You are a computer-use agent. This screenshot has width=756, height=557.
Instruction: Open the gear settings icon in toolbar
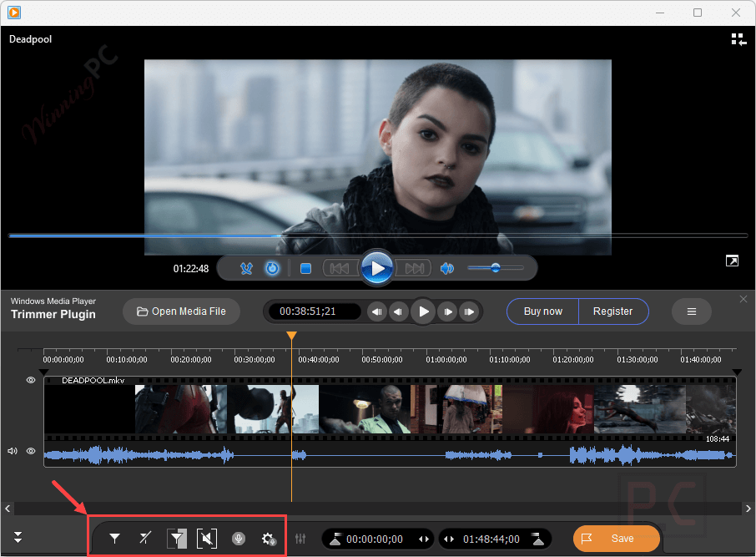click(269, 539)
